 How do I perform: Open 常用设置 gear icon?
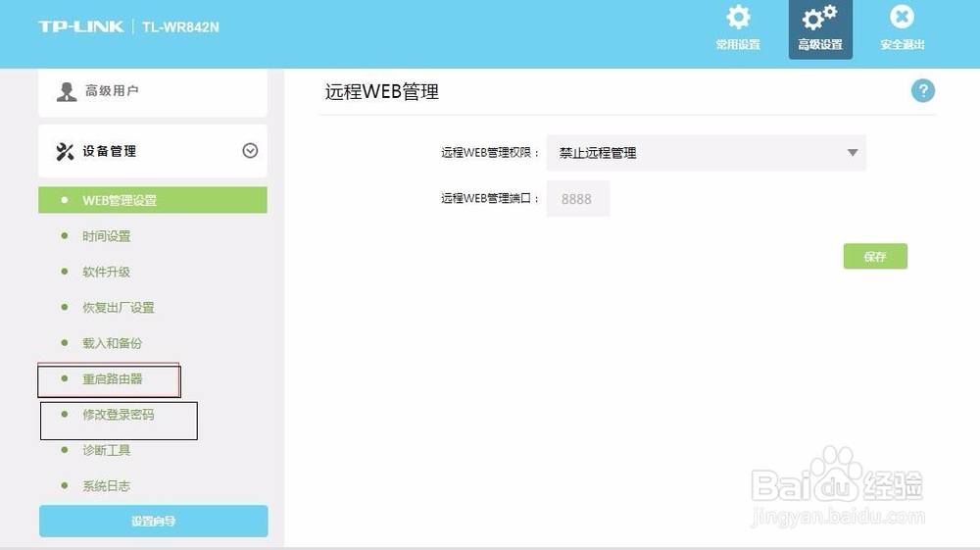738,18
